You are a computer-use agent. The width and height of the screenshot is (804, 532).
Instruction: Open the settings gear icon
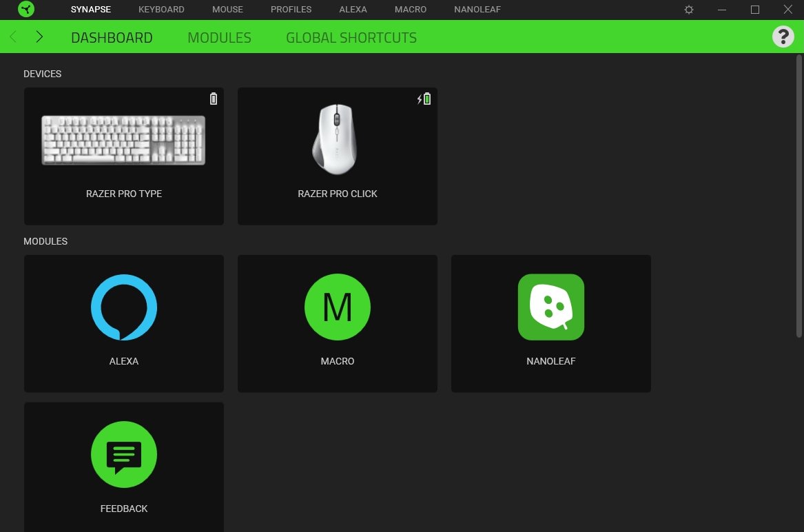[x=689, y=10]
